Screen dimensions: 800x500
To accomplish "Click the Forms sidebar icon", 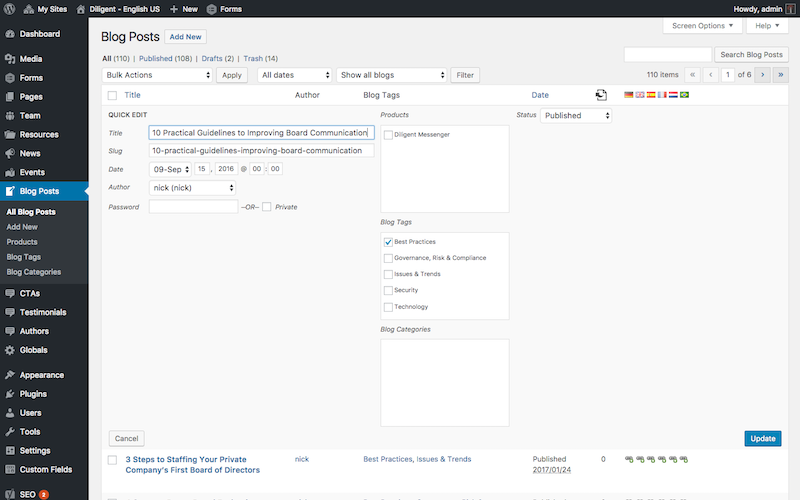I will [10, 78].
